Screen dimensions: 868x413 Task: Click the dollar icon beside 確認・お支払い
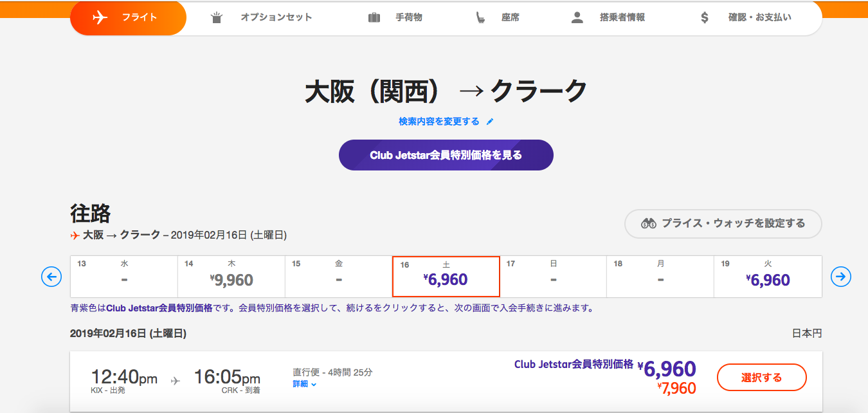(x=705, y=17)
